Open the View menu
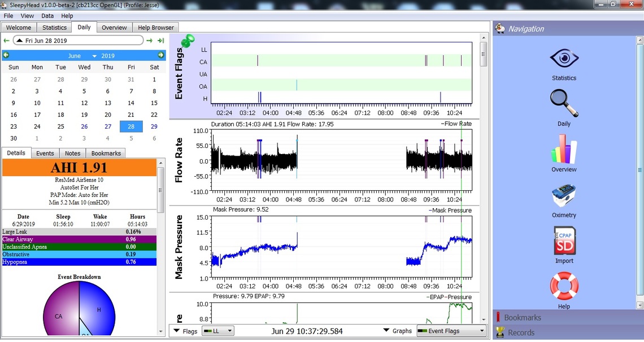 click(x=27, y=16)
